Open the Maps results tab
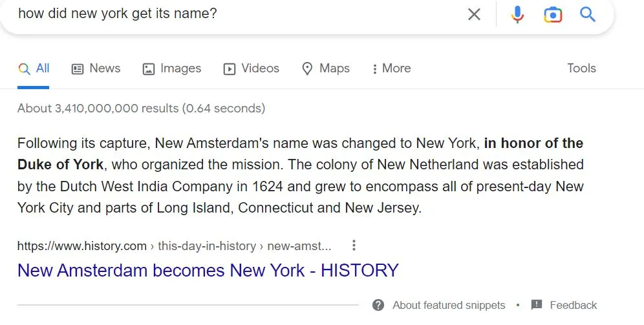This screenshot has height=325, width=644. [326, 68]
